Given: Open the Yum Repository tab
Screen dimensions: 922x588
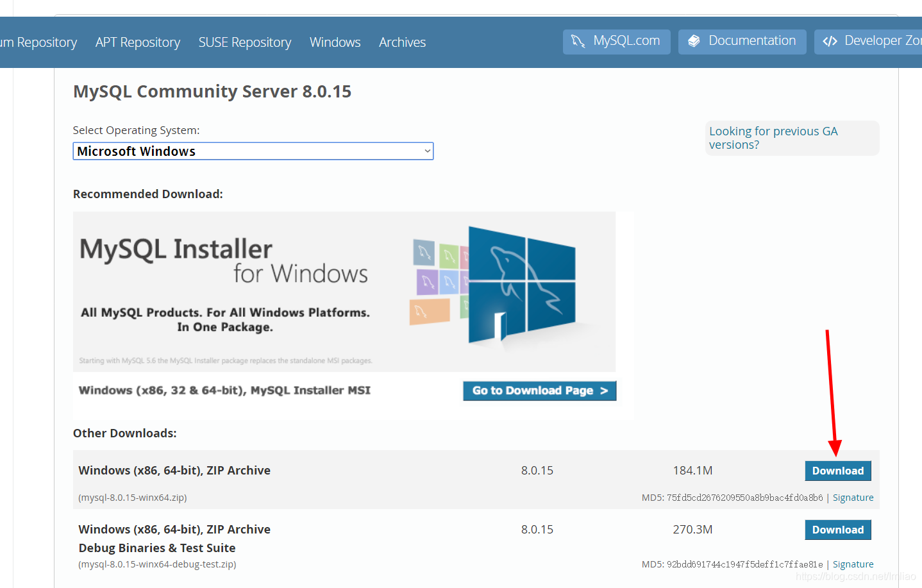Looking at the screenshot, I should (38, 42).
